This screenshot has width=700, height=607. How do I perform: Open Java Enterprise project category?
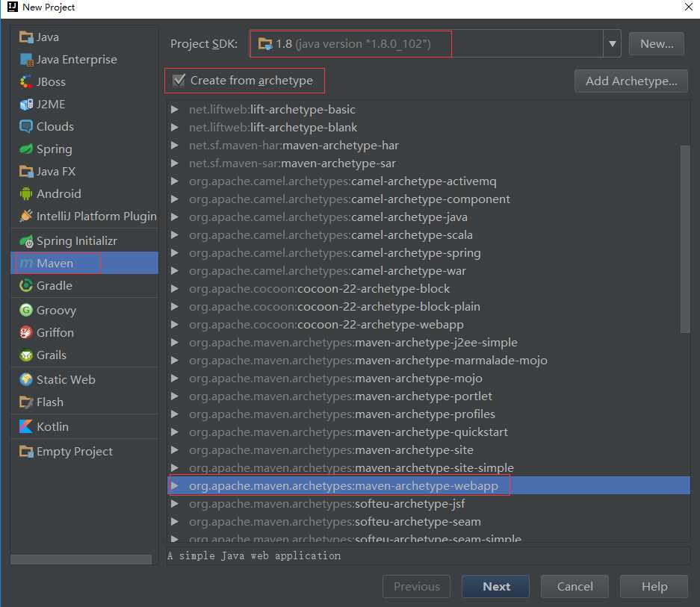[84, 60]
